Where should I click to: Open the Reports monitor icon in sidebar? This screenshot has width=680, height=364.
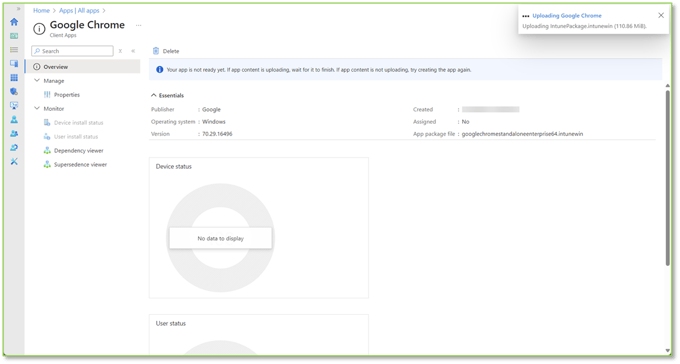pyautogui.click(x=14, y=105)
